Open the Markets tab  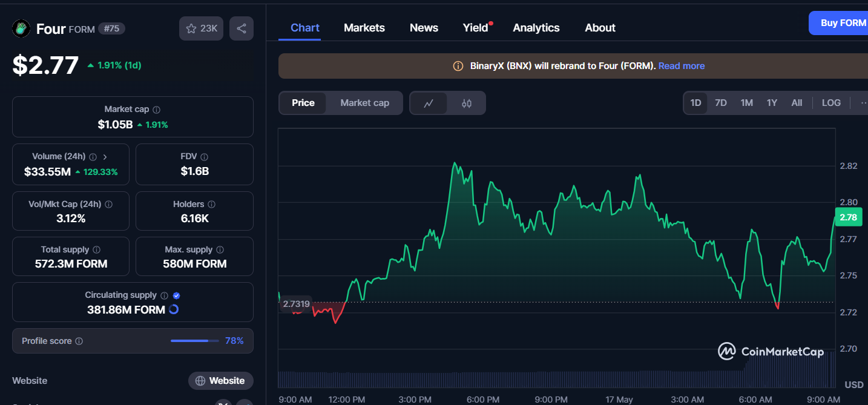coord(364,28)
